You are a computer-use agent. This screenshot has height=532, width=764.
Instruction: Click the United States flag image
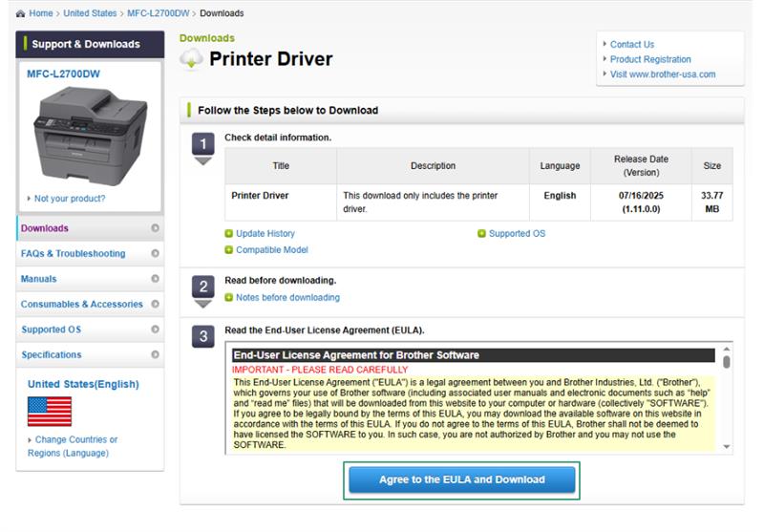(50, 412)
